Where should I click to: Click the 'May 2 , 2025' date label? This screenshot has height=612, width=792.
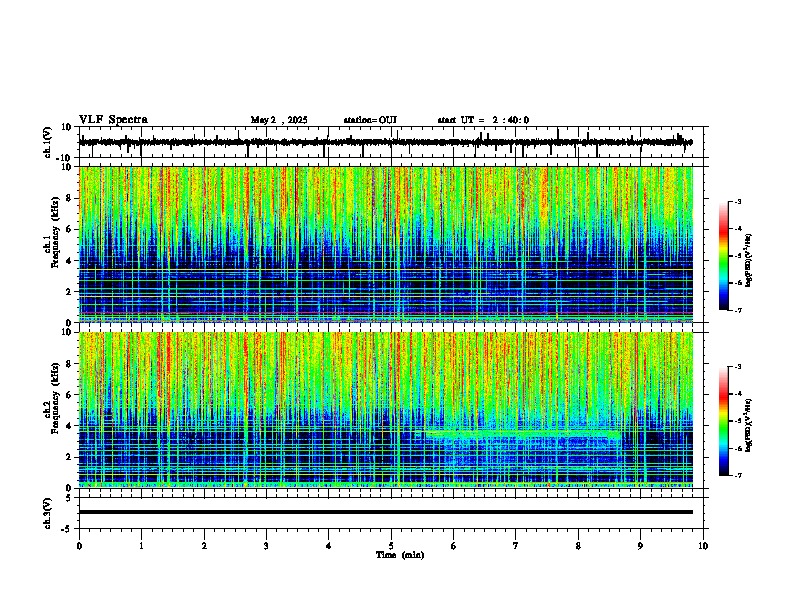pyautogui.click(x=279, y=120)
